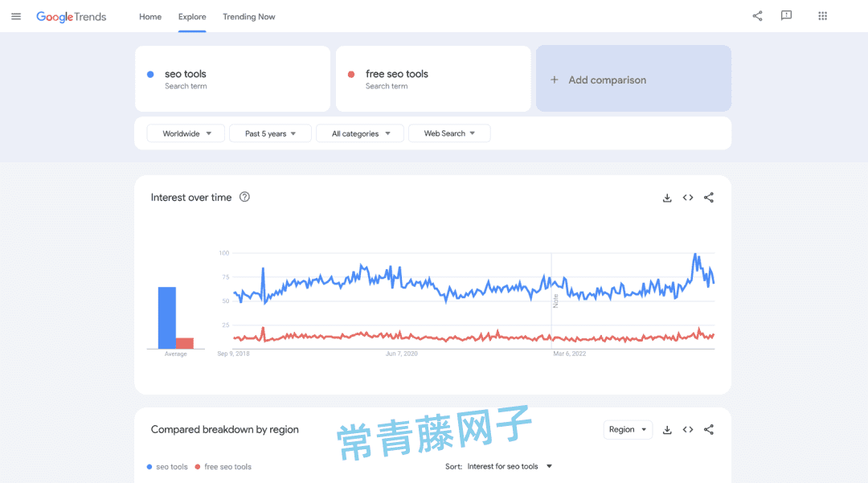
Task: Click the Compared breakdown by region heading
Action: pos(225,429)
